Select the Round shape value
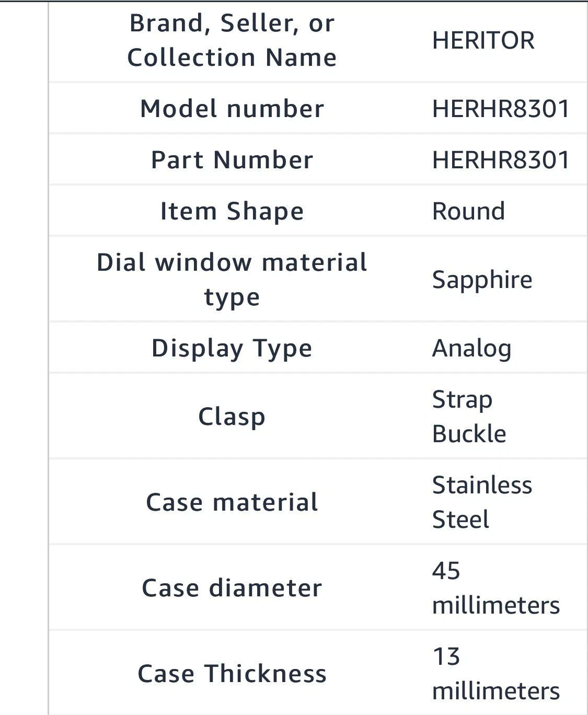This screenshot has height=715, width=588. coord(468,211)
